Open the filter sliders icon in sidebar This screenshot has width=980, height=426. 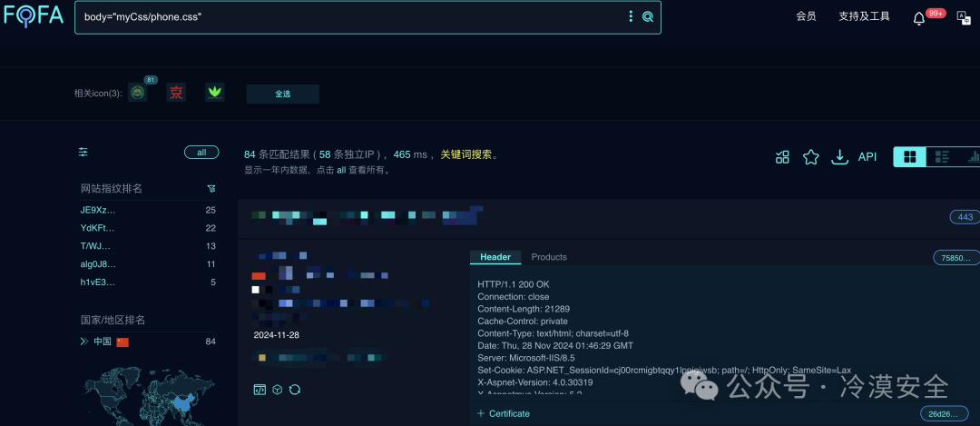point(83,152)
